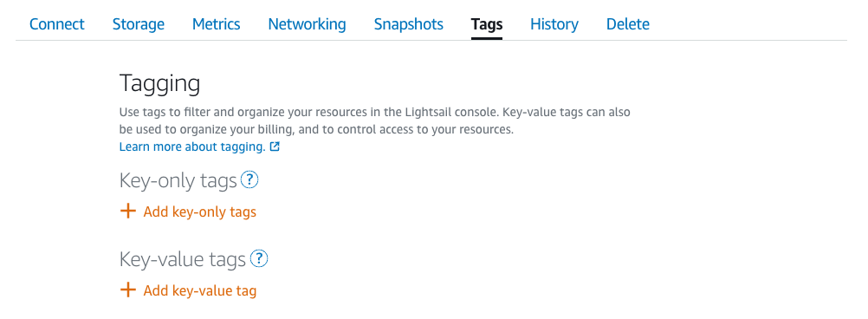Click the Add key-value tag text

click(x=200, y=290)
